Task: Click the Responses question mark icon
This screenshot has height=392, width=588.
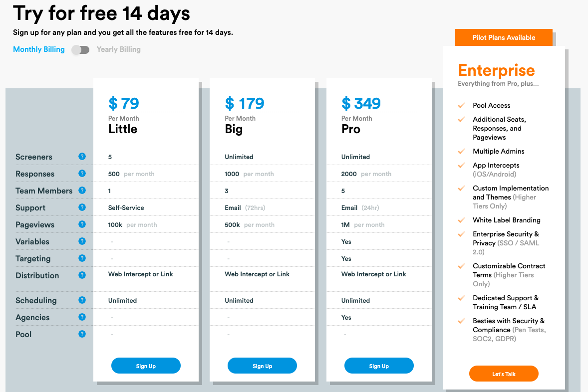Action: (x=82, y=174)
